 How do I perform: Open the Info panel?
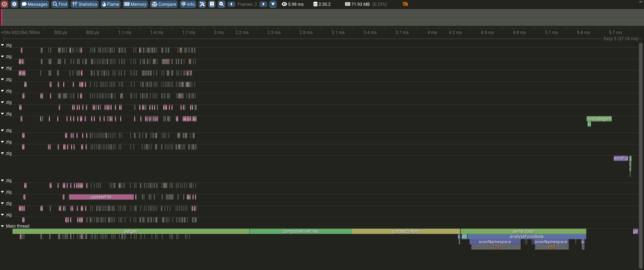pyautogui.click(x=188, y=4)
